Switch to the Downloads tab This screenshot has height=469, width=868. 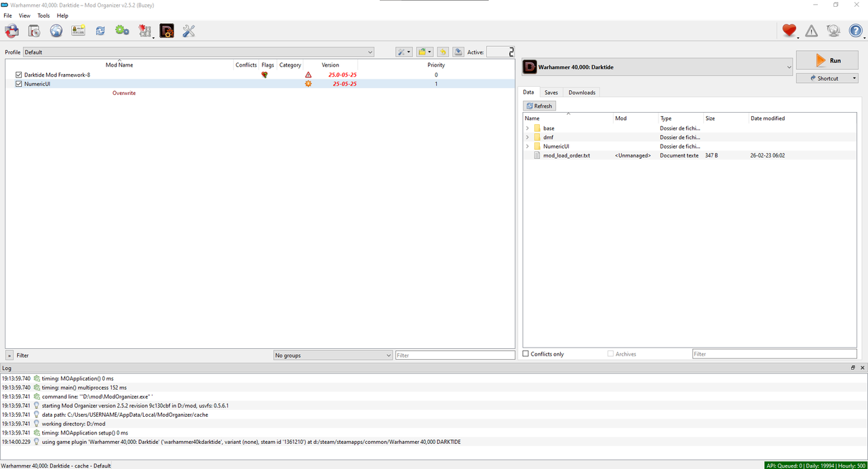(582, 92)
